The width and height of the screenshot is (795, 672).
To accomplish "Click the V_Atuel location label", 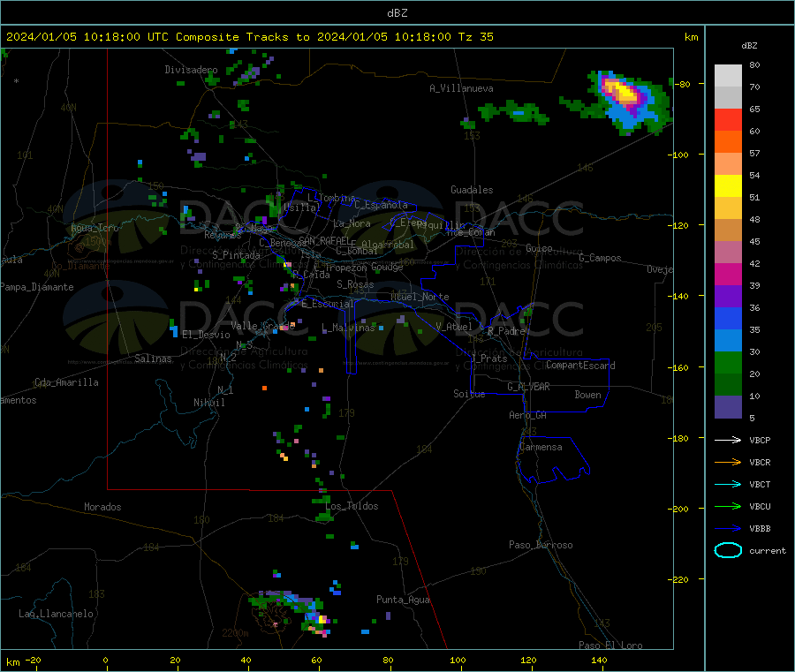I will [454, 327].
